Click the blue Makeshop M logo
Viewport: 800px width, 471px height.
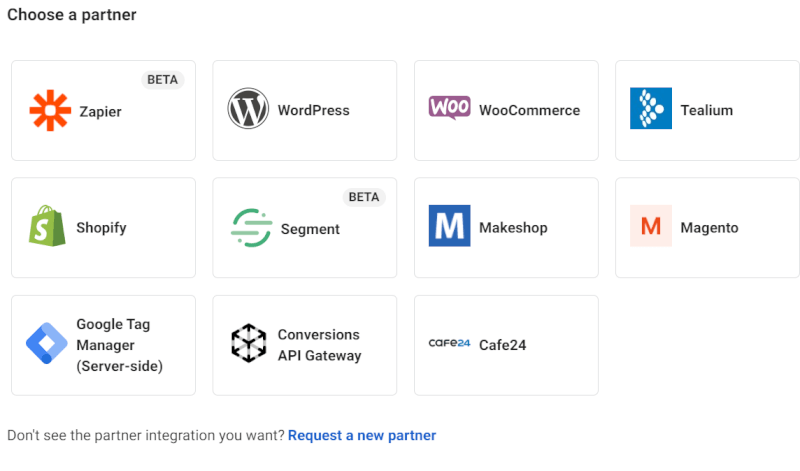point(449,226)
